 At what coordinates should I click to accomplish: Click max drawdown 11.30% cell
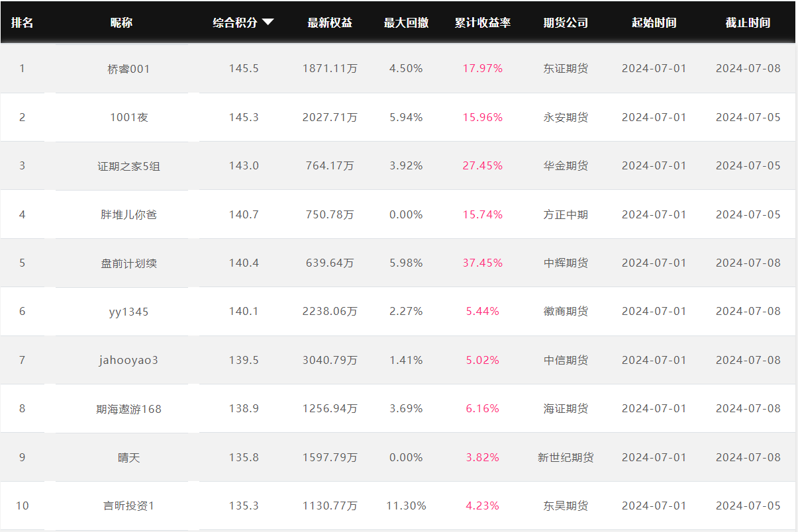pos(406,506)
